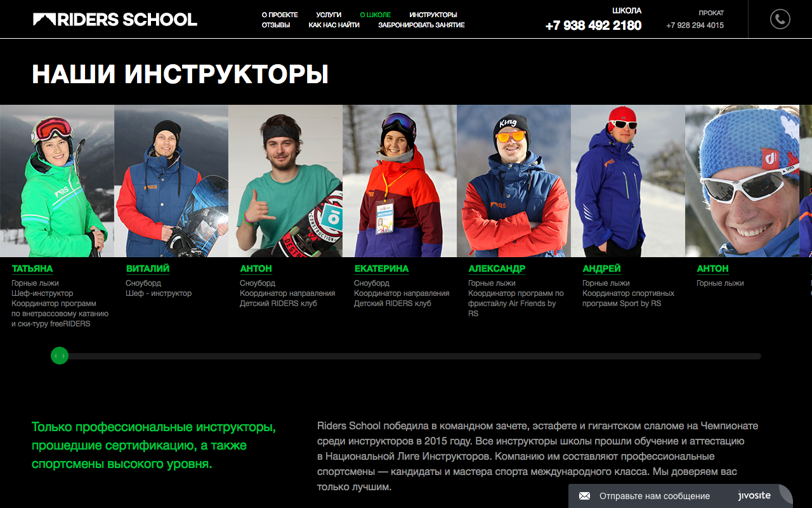Open the Услуги menu item

(329, 15)
